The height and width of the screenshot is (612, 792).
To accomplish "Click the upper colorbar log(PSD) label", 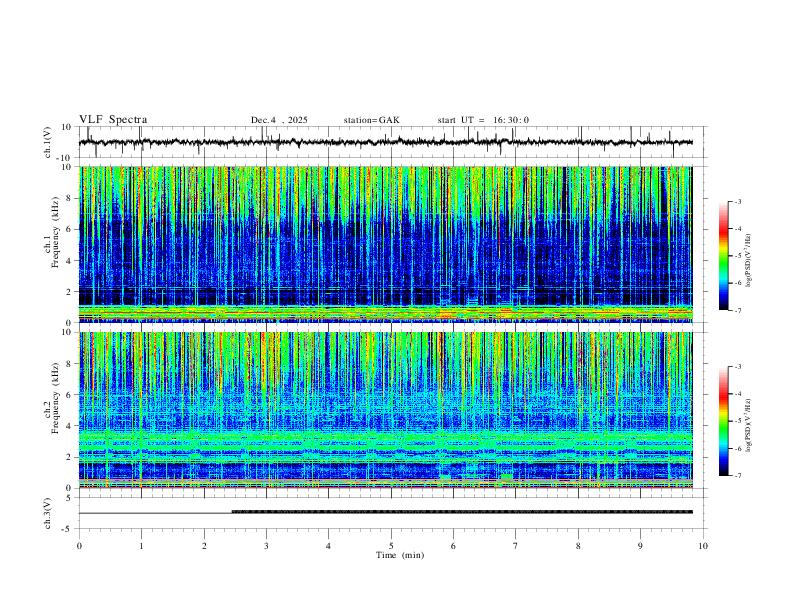I will point(748,260).
